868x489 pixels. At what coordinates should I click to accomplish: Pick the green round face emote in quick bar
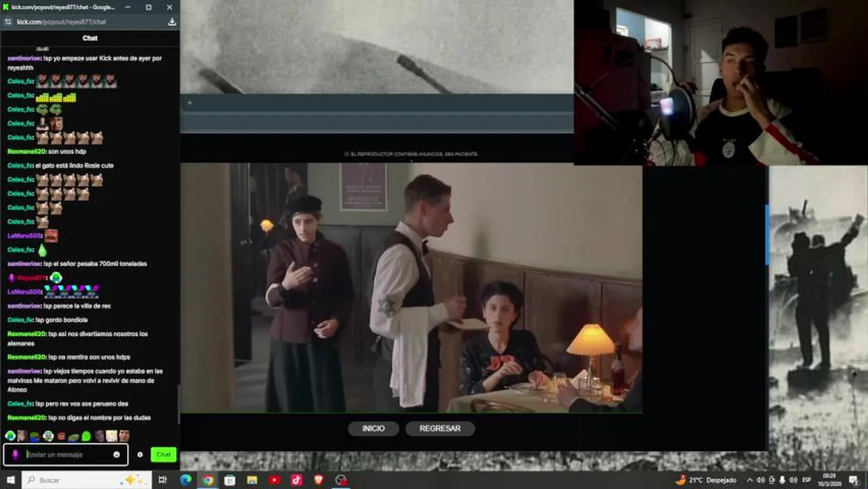point(86,436)
